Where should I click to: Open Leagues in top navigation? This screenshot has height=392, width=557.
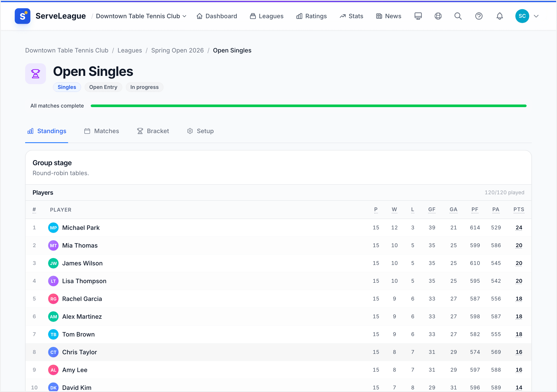click(x=266, y=16)
